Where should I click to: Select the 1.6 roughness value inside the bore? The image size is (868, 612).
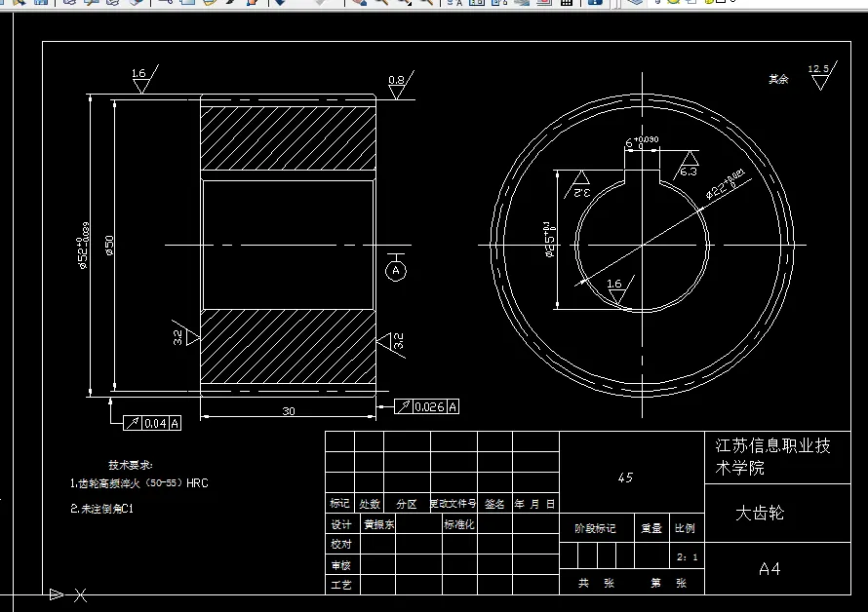point(613,284)
